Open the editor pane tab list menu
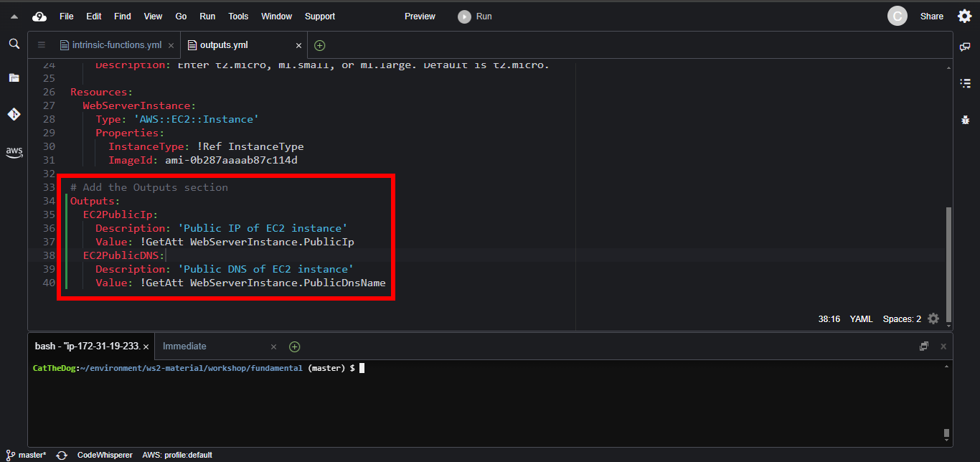This screenshot has height=462, width=980. [x=42, y=45]
